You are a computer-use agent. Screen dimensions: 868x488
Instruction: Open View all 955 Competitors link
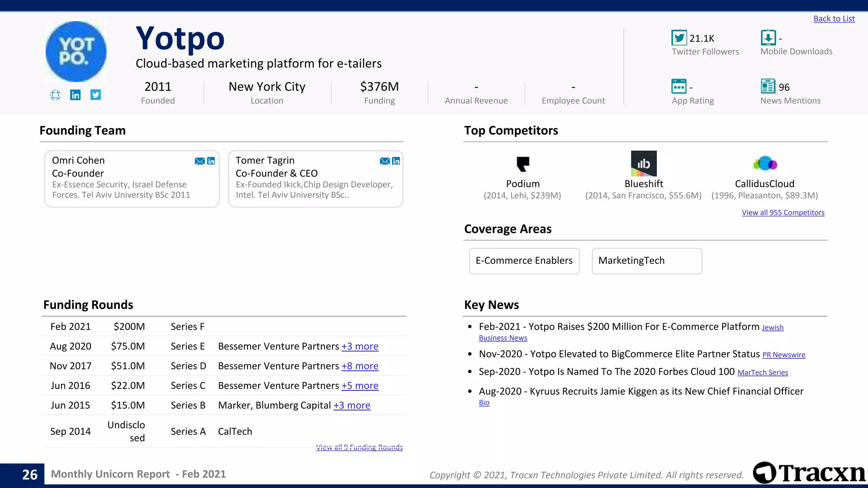click(783, 213)
